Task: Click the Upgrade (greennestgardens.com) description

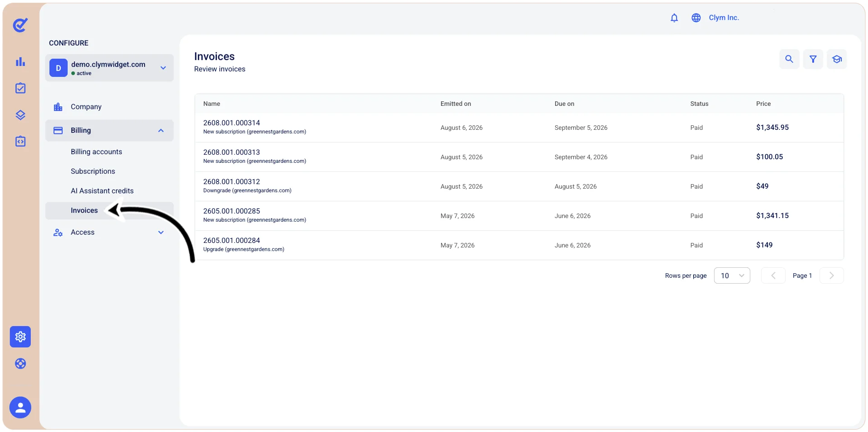Action: click(244, 249)
